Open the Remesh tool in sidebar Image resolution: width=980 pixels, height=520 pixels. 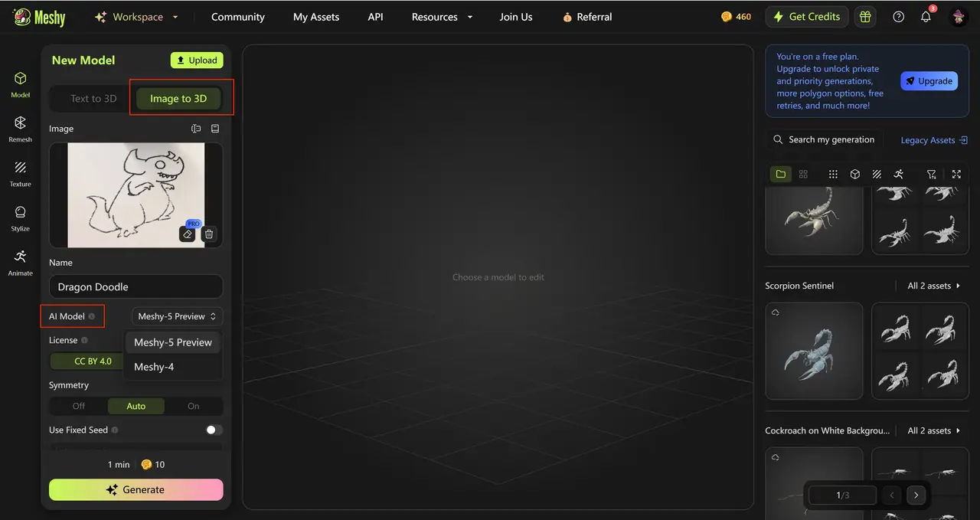(x=20, y=127)
